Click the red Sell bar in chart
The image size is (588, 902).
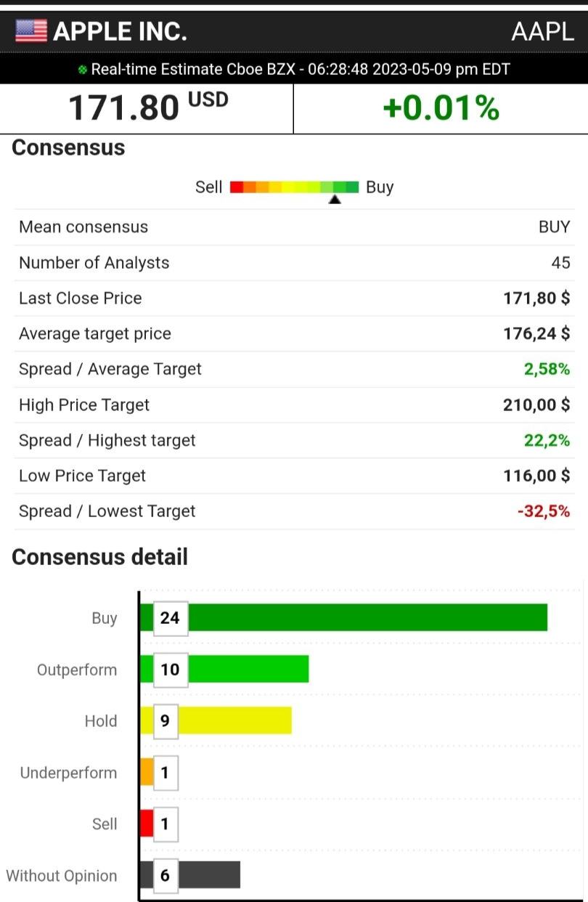[x=146, y=824]
